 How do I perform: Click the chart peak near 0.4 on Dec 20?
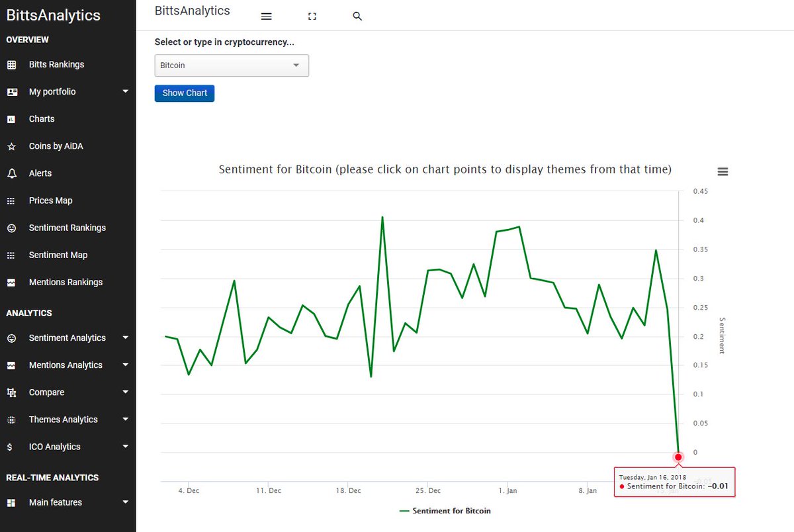tap(382, 217)
